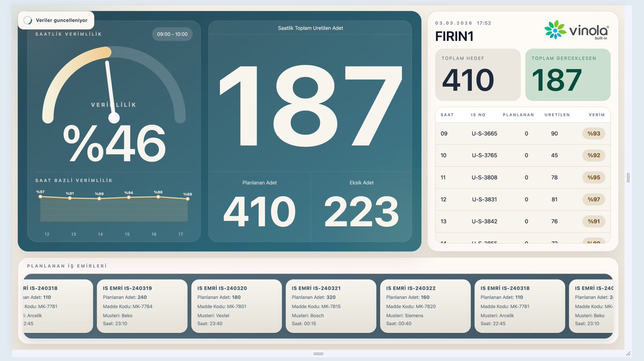644x361 pixels.
Task: Click the line chart point labeled %91
Action: [70, 198]
